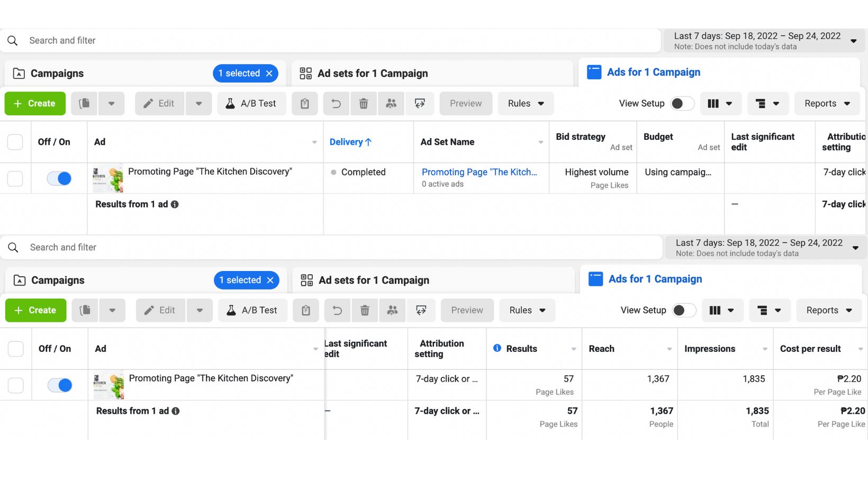Open the Promoting Page "The Kitch…" ad set link
The width and height of the screenshot is (868, 489).
(479, 172)
